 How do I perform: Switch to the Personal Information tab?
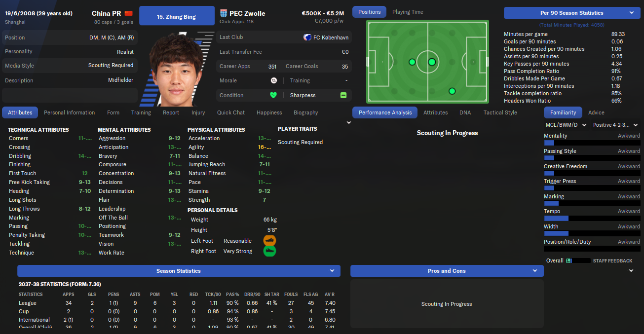click(70, 112)
